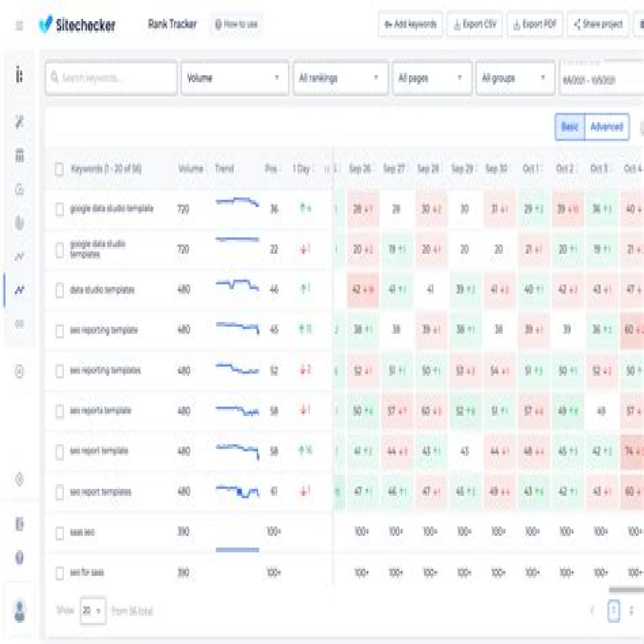Click the Oct 1 date column header

[531, 169]
